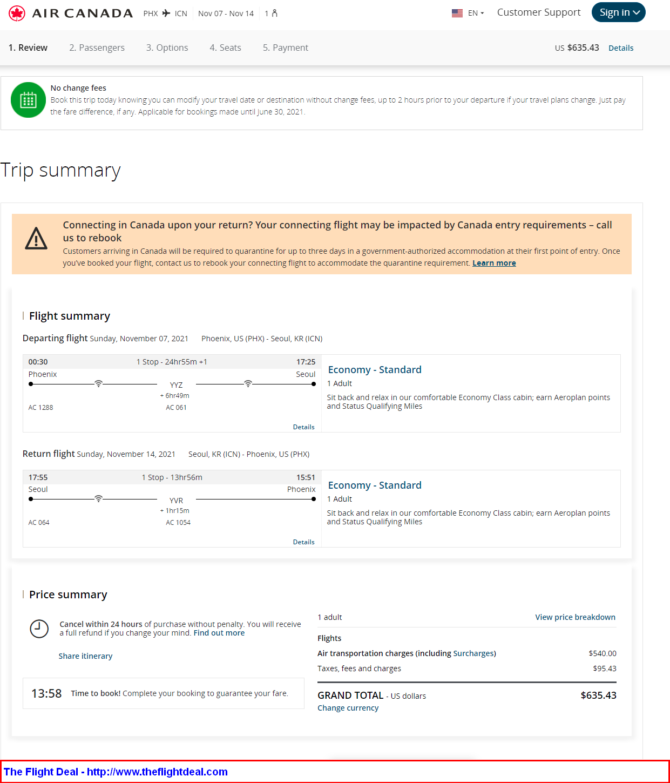Go to the 5. Payment step
This screenshot has width=670, height=783.
[x=286, y=48]
